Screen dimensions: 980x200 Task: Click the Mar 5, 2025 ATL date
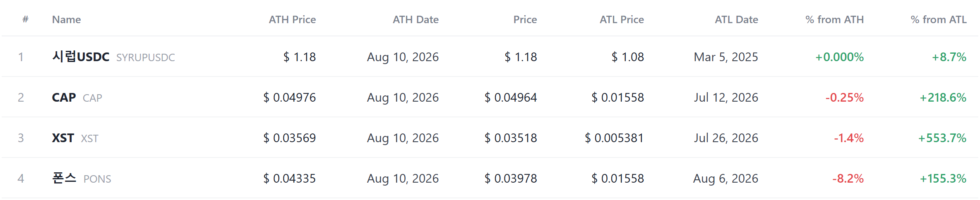[x=726, y=57]
